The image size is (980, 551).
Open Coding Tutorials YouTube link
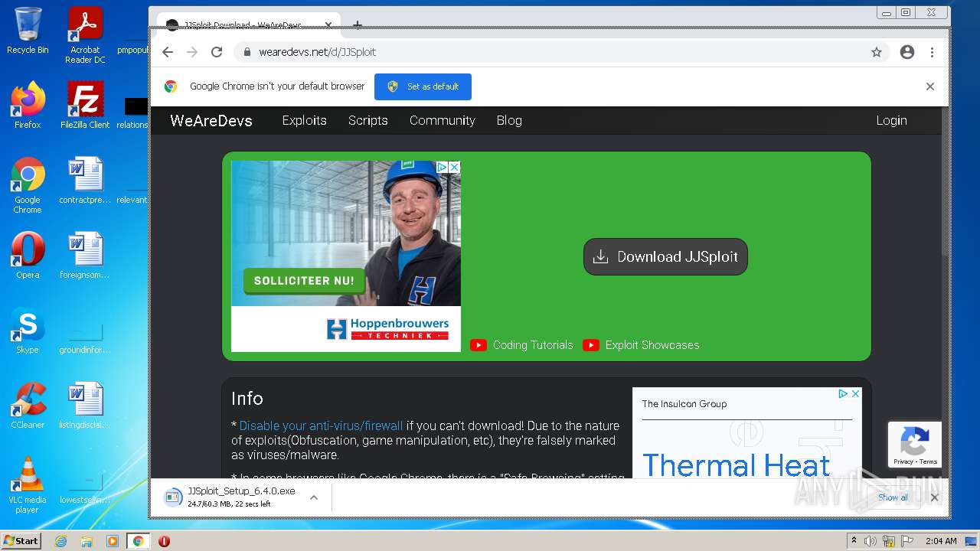tap(521, 345)
